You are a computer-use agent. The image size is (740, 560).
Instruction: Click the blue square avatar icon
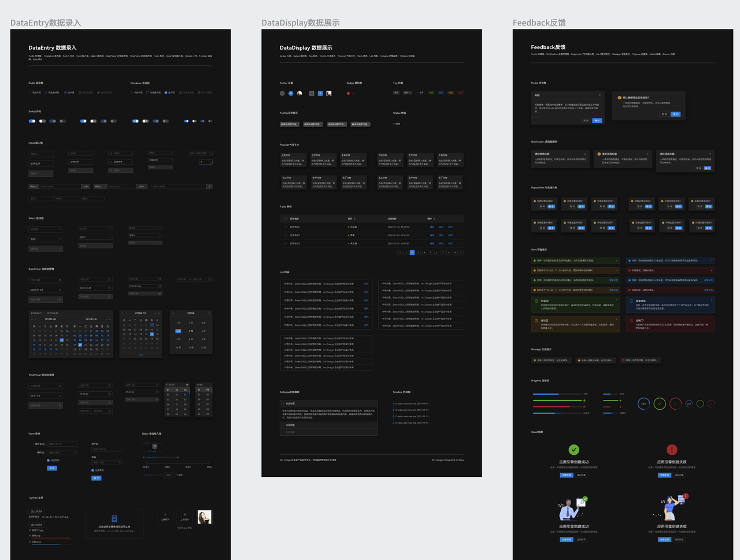click(320, 93)
